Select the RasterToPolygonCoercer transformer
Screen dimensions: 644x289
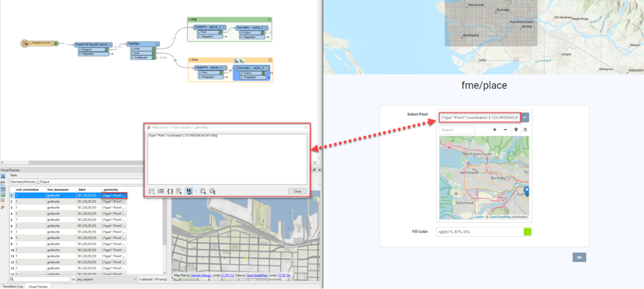click(x=93, y=45)
